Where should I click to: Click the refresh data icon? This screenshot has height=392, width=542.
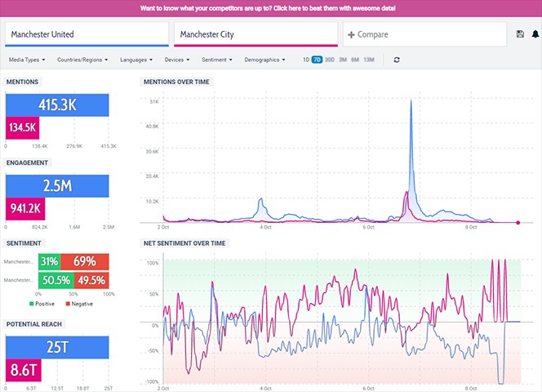pyautogui.click(x=397, y=60)
